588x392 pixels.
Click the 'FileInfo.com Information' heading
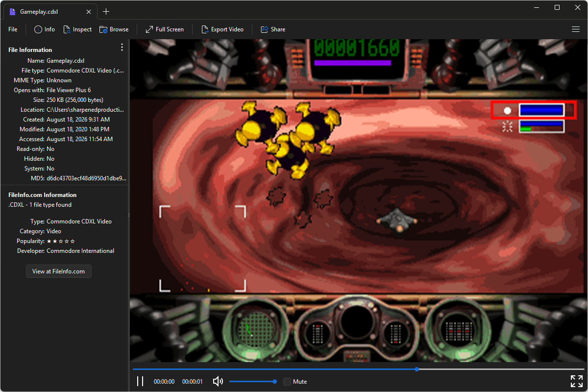pyautogui.click(x=43, y=195)
